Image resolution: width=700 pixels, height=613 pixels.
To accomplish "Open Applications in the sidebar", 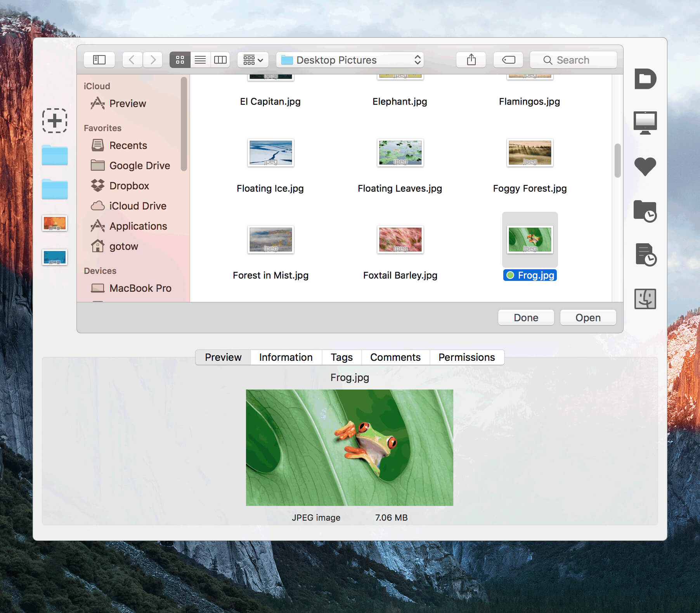I will 138,226.
